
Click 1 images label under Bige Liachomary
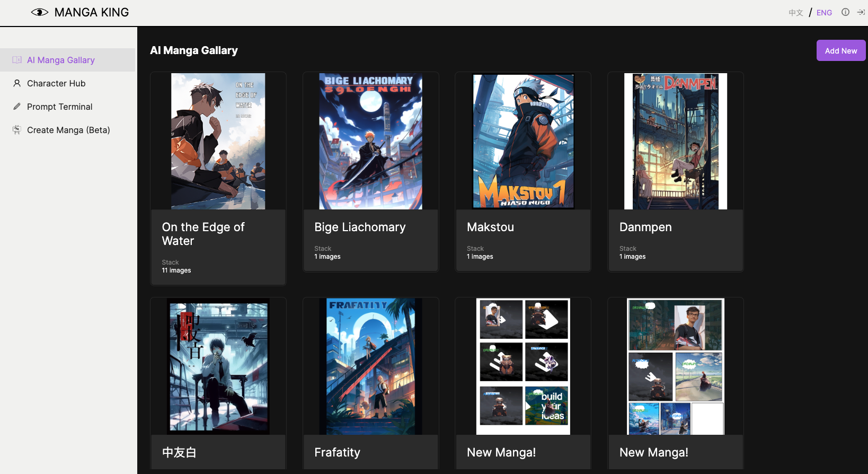[x=327, y=257]
